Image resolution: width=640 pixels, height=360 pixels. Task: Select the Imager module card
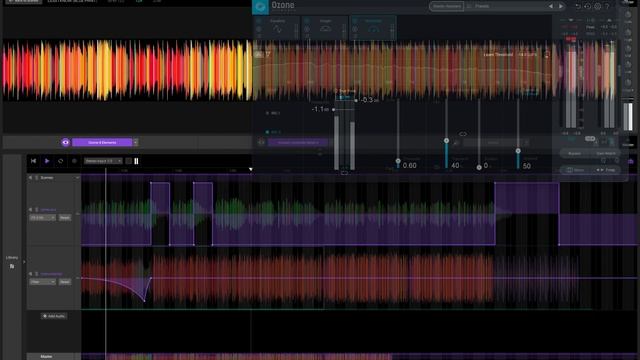coord(325,28)
